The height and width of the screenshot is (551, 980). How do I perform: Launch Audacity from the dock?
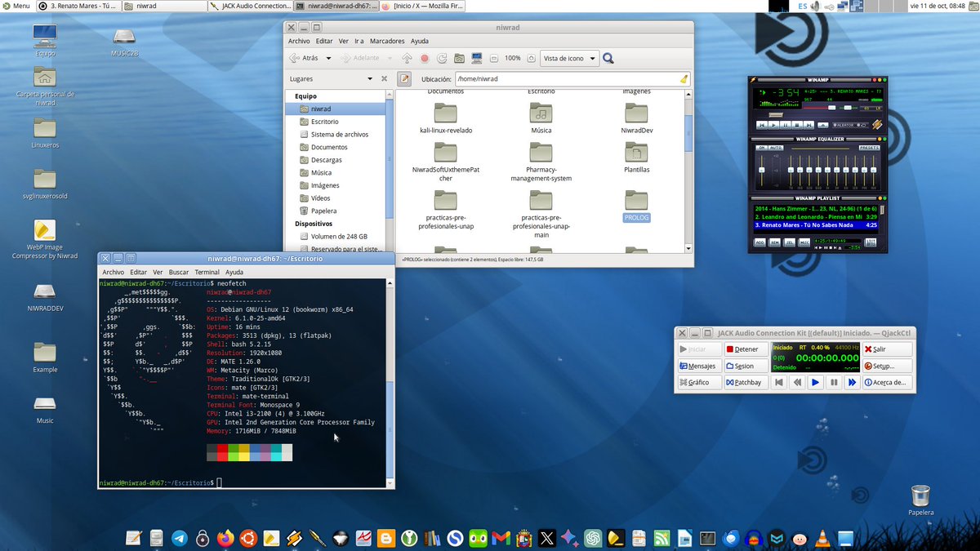pyautogui.click(x=753, y=538)
